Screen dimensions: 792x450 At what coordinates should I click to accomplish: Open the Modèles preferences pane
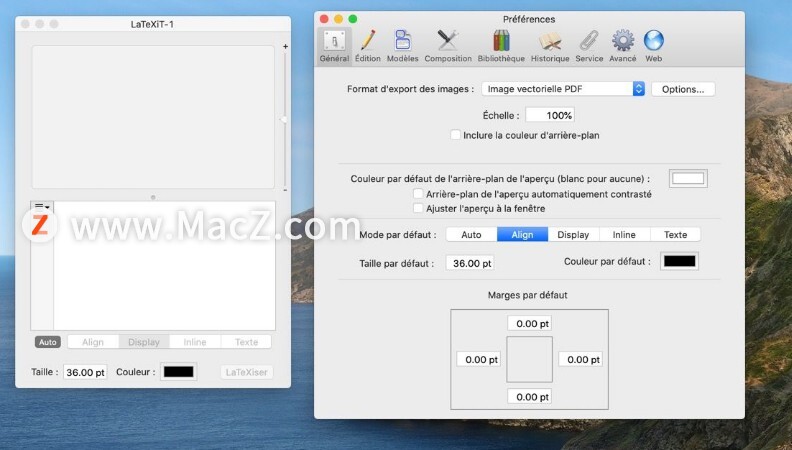[403, 46]
